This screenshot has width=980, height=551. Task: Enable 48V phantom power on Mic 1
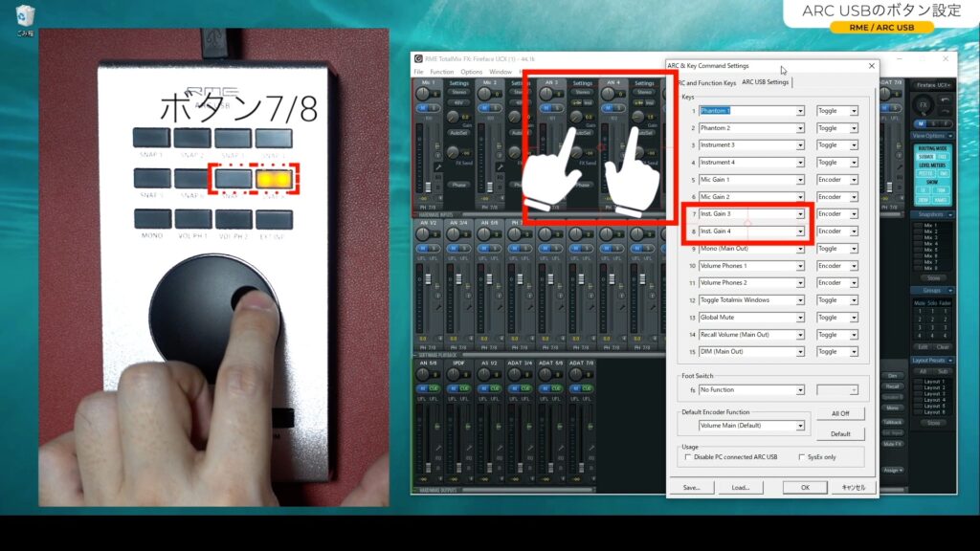(458, 102)
